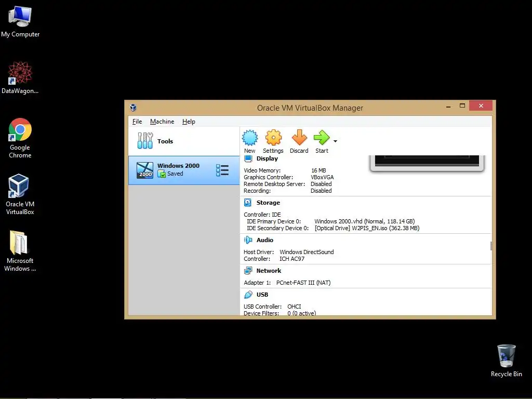The width and height of the screenshot is (532, 399).
Task: Open DataWagon desktop shortcut
Action: click(20, 78)
